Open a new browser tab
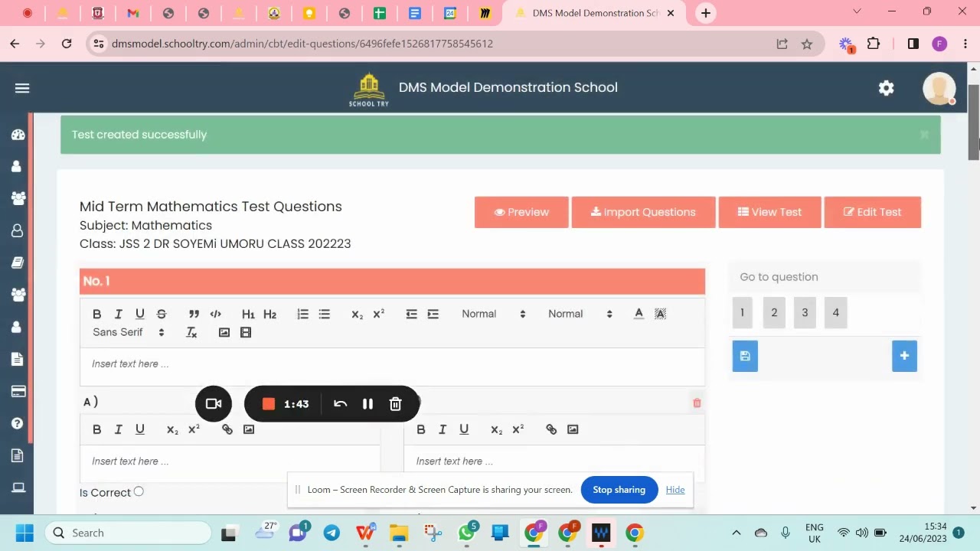 [705, 13]
